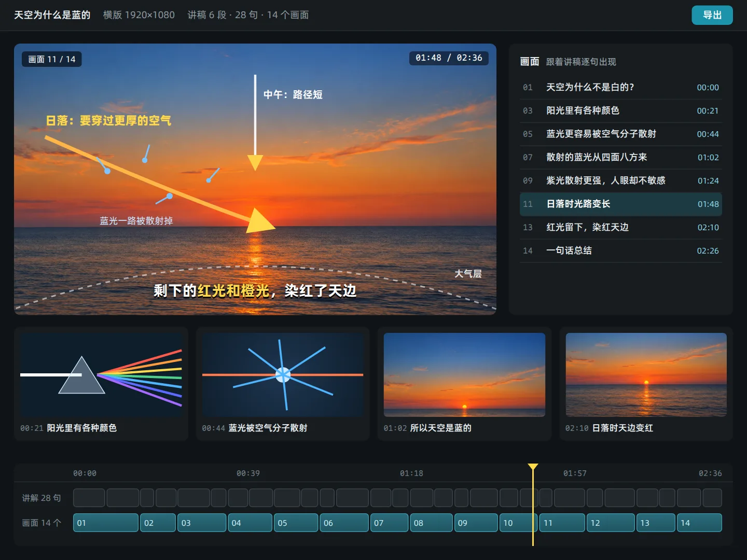Select scene clip 02 on the timeline track
Viewport: 747px width, 560px height.
[x=158, y=523]
